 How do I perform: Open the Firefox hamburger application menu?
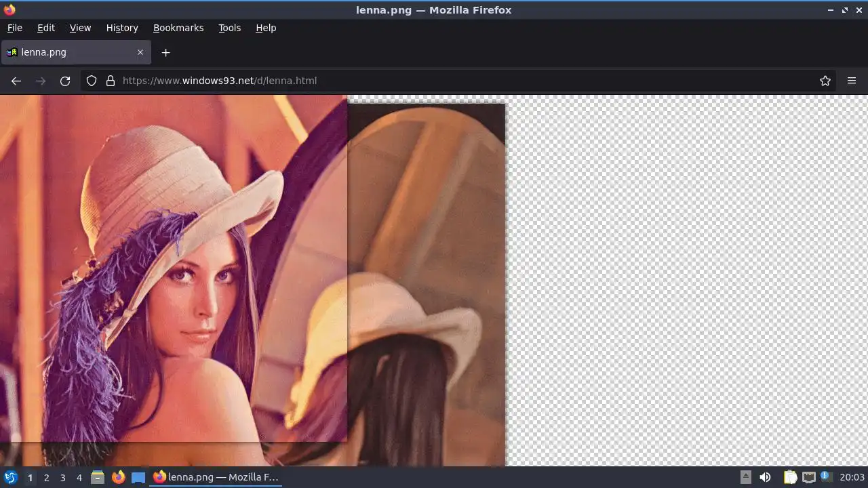(x=852, y=81)
